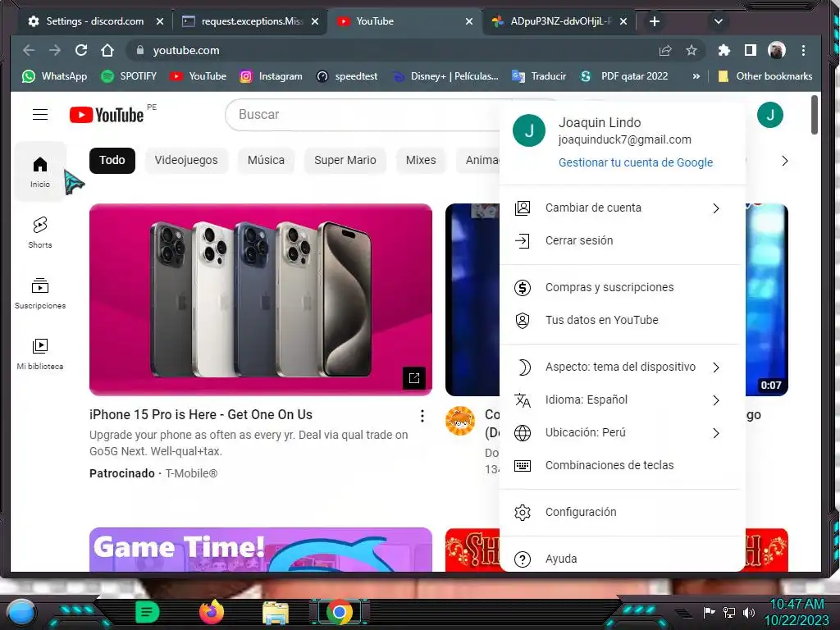Expand hidden bookmarks with the double chevron
The height and width of the screenshot is (630, 840).
(696, 76)
